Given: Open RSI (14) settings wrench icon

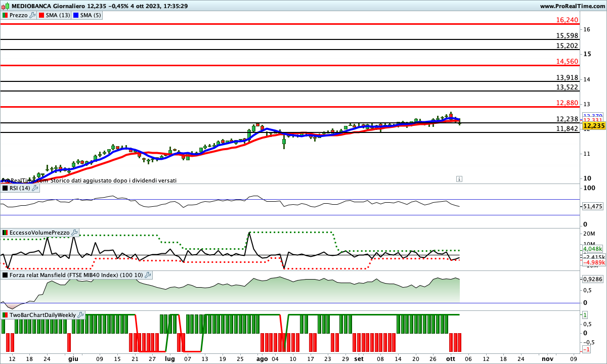Looking at the screenshot, I should pyautogui.click(x=35, y=188).
